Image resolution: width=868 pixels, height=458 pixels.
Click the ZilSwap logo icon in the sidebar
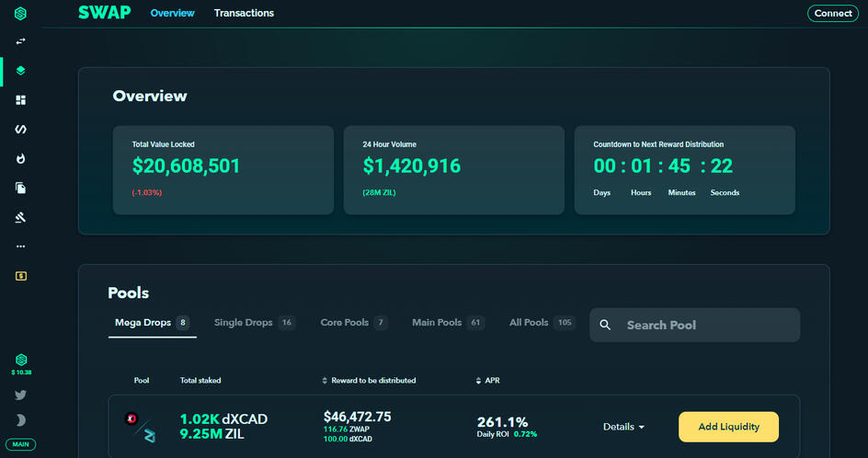(20, 13)
